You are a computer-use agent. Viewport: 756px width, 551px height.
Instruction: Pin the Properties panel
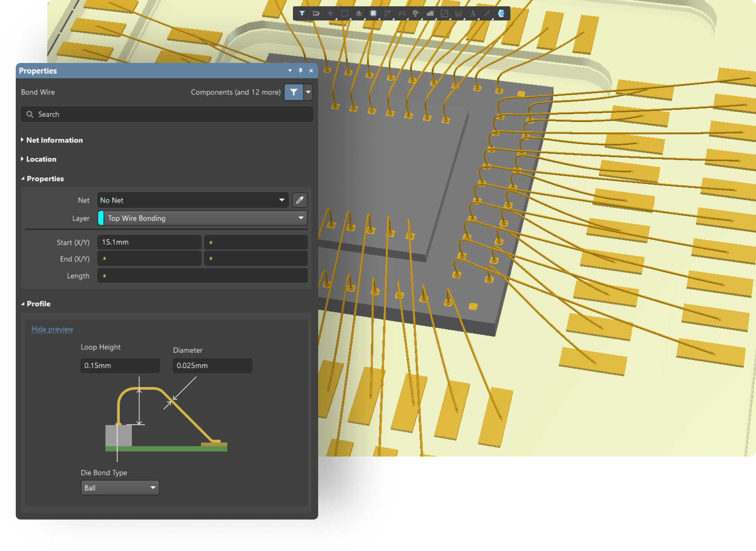pos(300,71)
